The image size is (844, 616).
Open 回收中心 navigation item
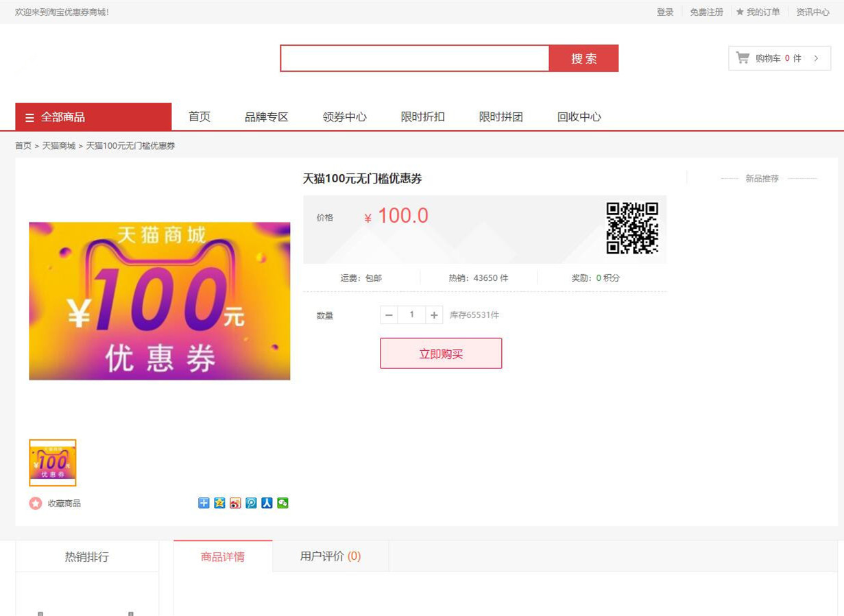(x=579, y=116)
